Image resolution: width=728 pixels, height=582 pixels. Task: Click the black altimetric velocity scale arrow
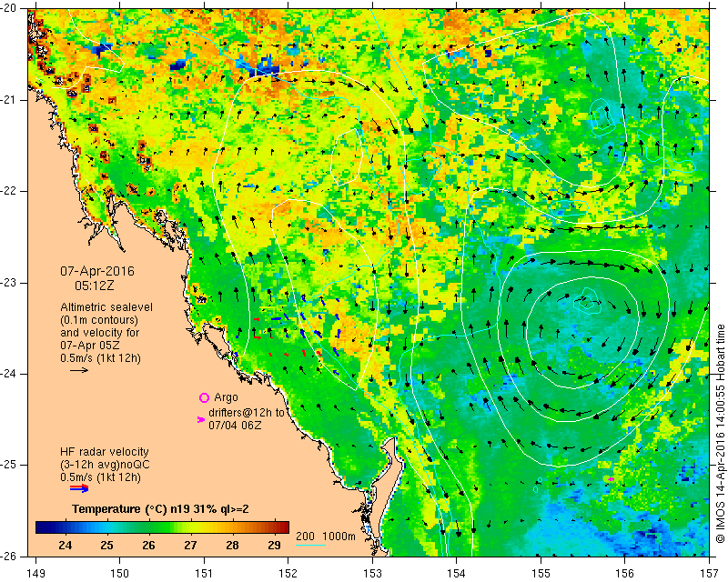point(79,370)
